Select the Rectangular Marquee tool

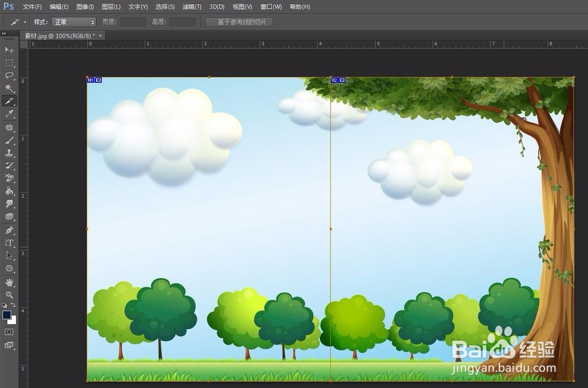(x=9, y=62)
